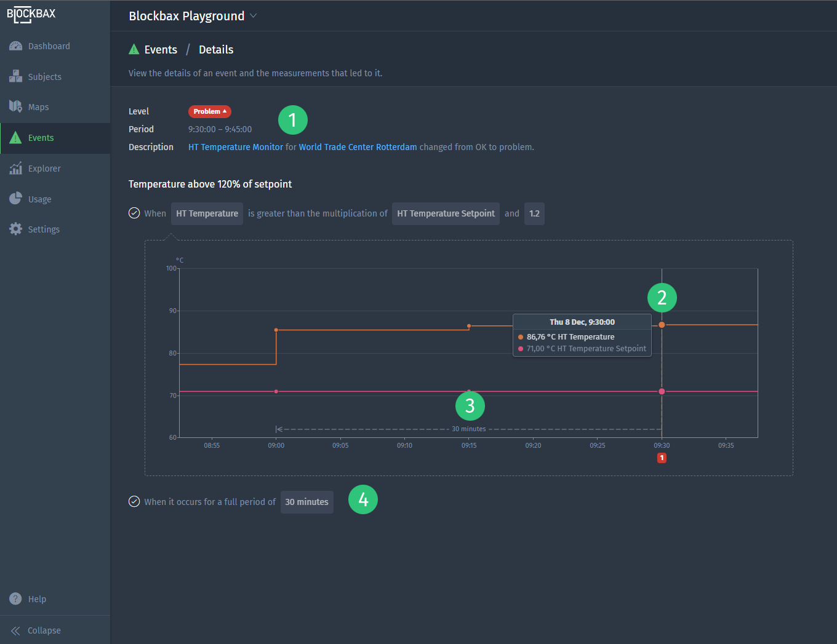This screenshot has height=644, width=837.
Task: Click the Help question mark icon
Action: pyautogui.click(x=16, y=598)
